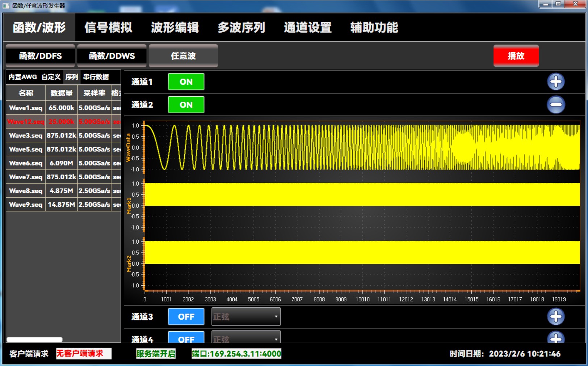
Task: Switch to the 内置AWG list tab
Action: [x=22, y=77]
